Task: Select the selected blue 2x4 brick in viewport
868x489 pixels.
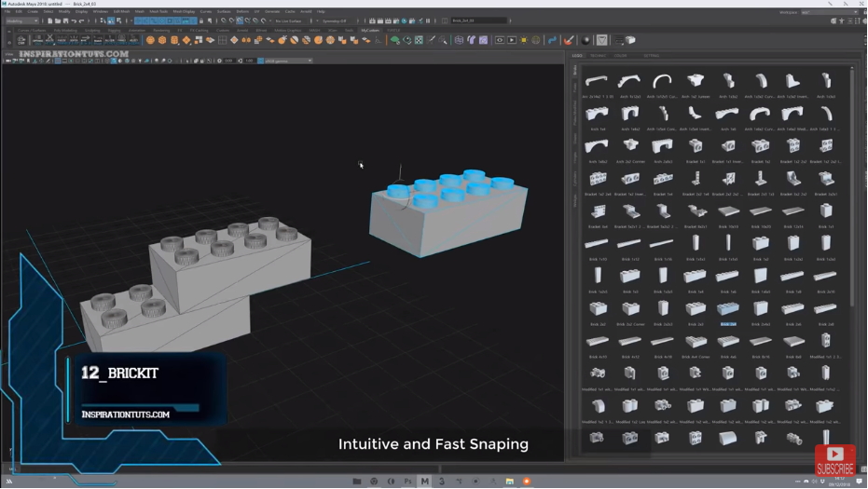Action: (448, 213)
